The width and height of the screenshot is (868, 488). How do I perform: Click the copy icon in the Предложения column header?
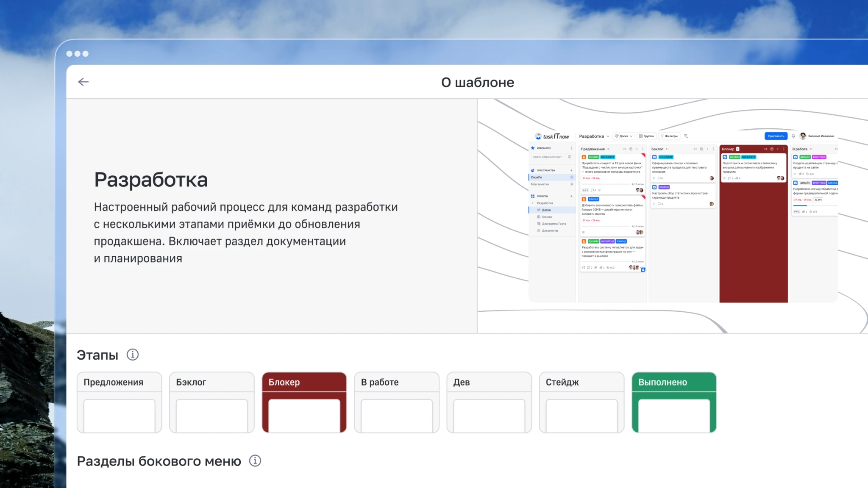[631, 149]
